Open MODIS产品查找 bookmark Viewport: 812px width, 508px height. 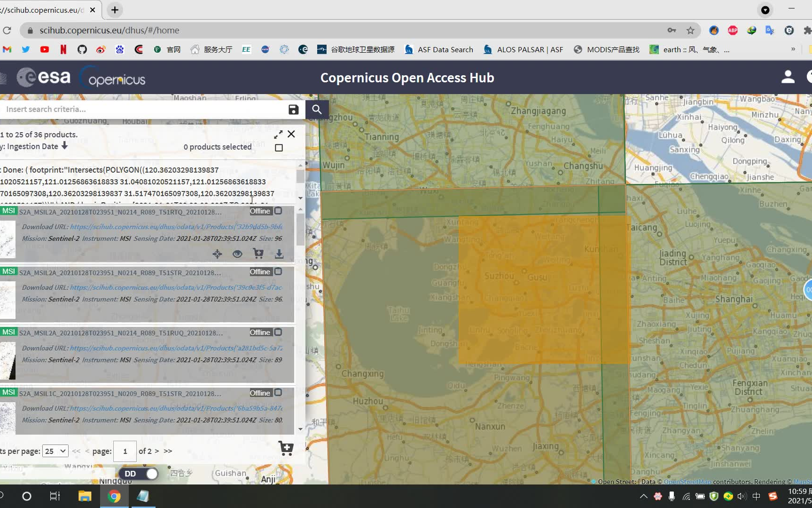(x=607, y=49)
